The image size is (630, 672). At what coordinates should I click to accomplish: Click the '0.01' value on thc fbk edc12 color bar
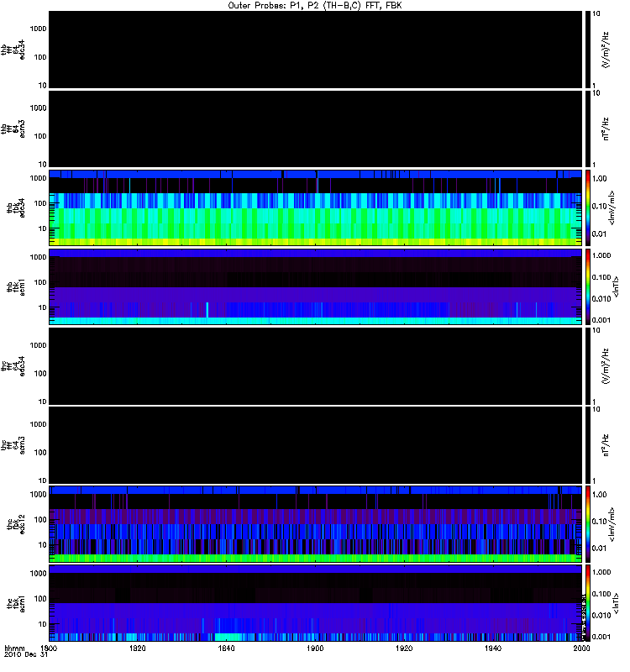click(x=600, y=549)
